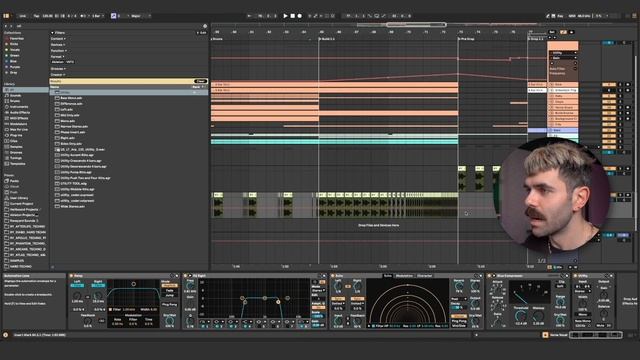Clear the Results with the Clear button

(200, 81)
